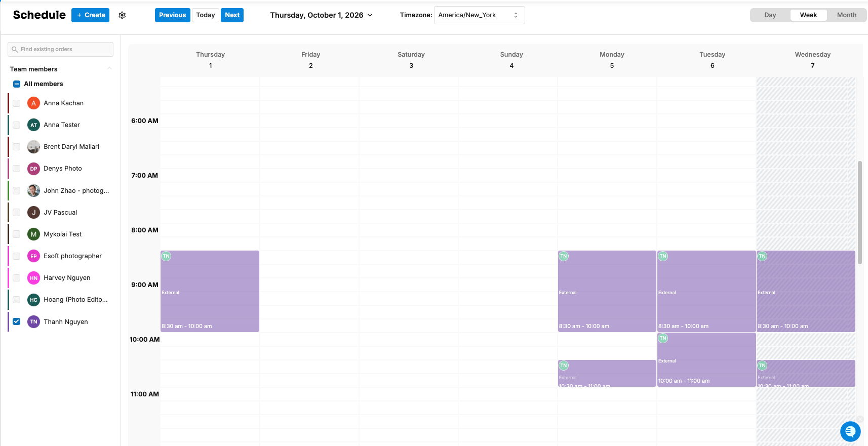Open the schedule settings gear icon

pyautogui.click(x=122, y=15)
